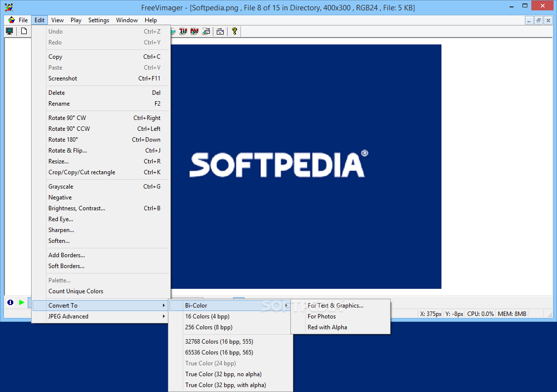Select Rotate 180° menu entry
The height and width of the screenshot is (392, 557).
[101, 140]
